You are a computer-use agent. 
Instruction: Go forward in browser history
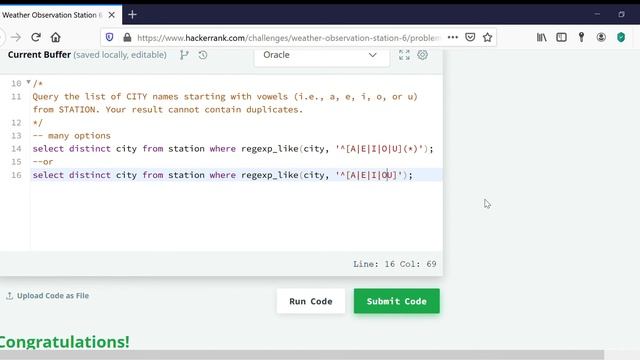coord(16,38)
